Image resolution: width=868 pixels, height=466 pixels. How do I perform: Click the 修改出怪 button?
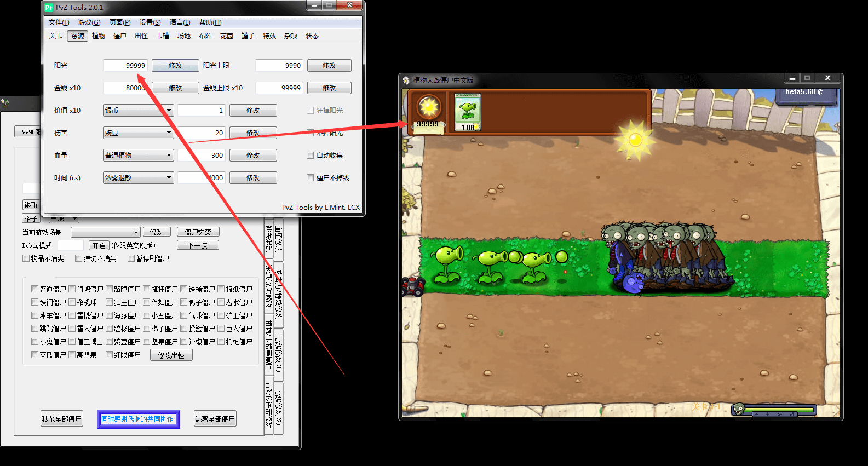(171, 355)
